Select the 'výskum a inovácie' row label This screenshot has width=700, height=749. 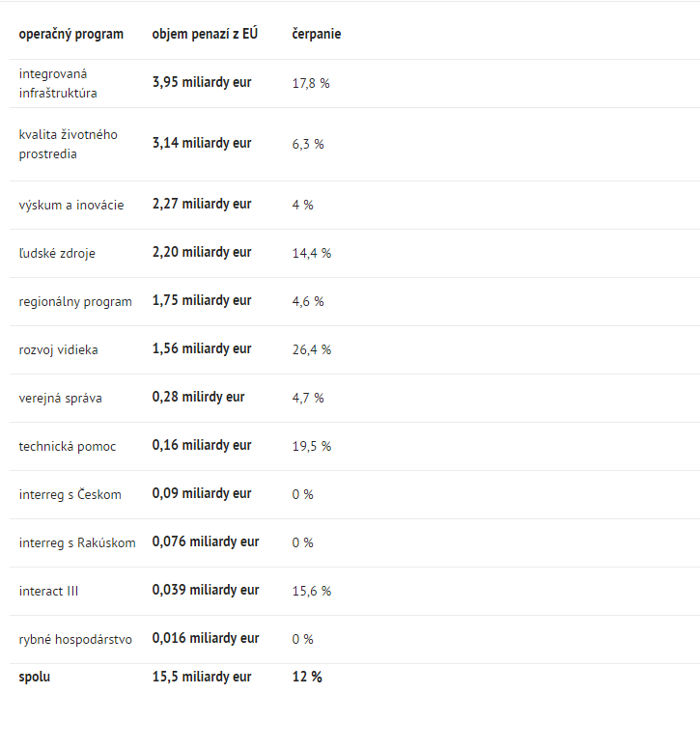71,205
